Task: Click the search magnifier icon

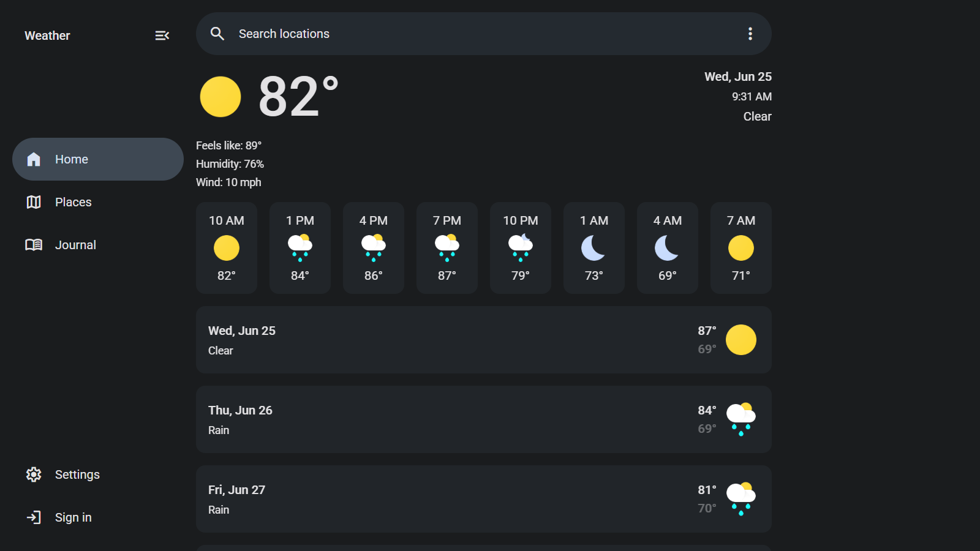Action: click(217, 34)
